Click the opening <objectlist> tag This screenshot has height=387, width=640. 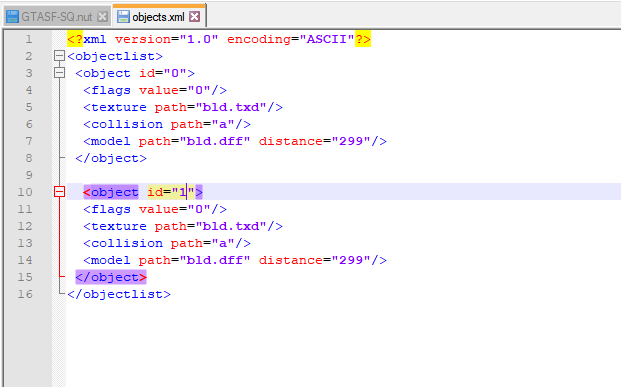point(115,56)
